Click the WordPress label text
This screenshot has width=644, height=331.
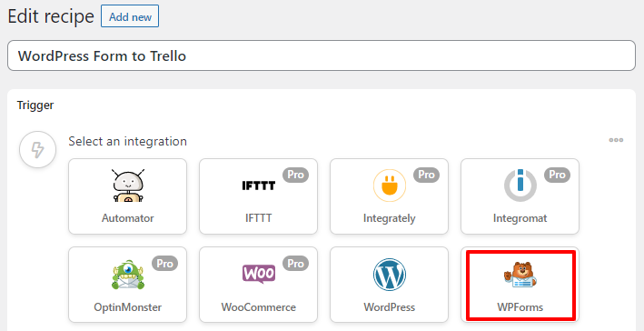(x=390, y=307)
